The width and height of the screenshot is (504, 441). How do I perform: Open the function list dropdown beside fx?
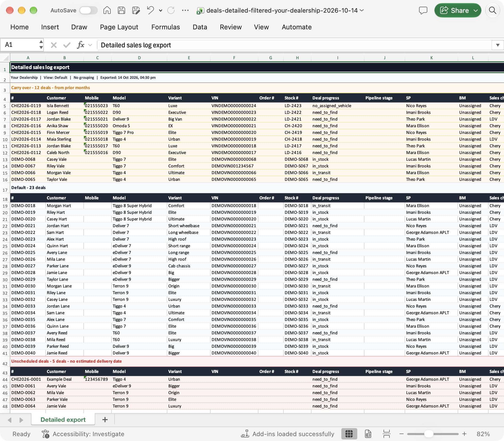[90, 45]
